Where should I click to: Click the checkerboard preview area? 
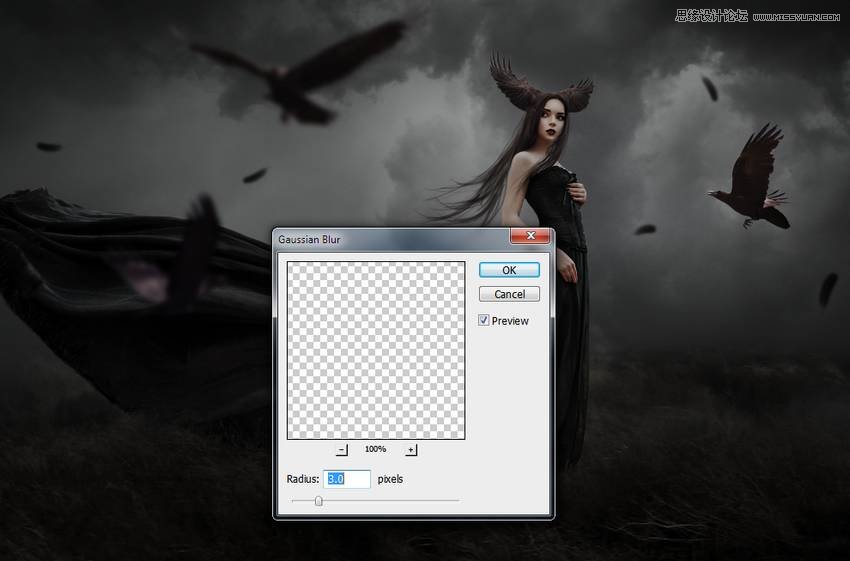coord(376,350)
